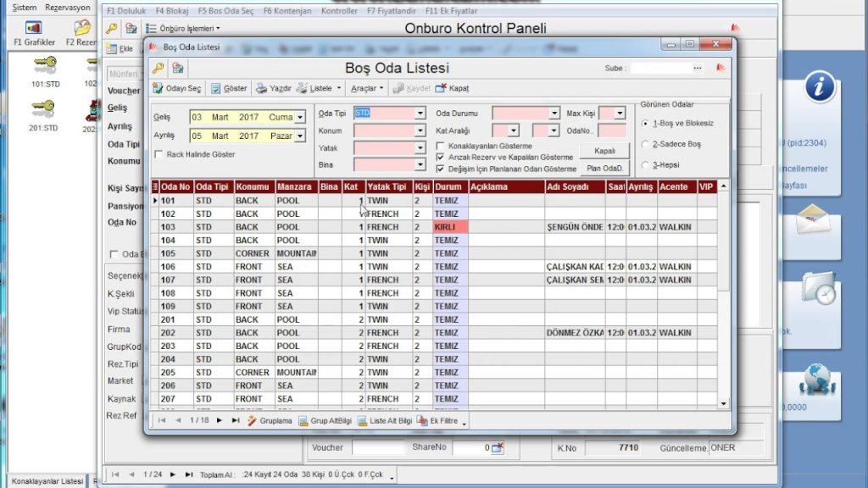The image size is (868, 488).
Task: Close the list using Kapat icon
Action: pos(441,88)
